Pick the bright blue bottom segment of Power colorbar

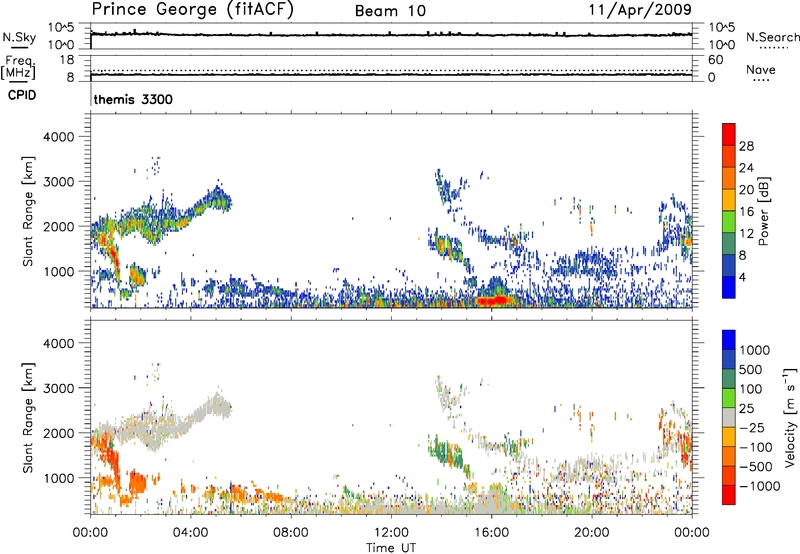tap(729, 288)
